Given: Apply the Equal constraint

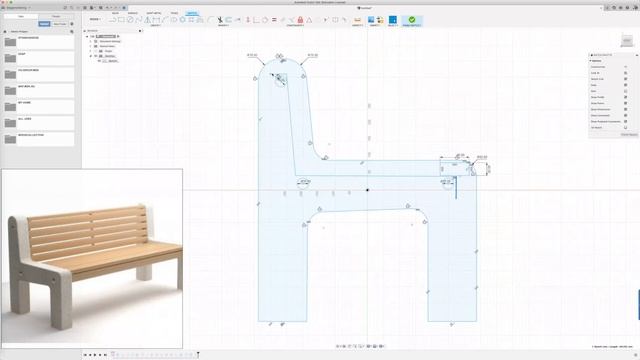Looking at the screenshot, I should click(274, 20).
